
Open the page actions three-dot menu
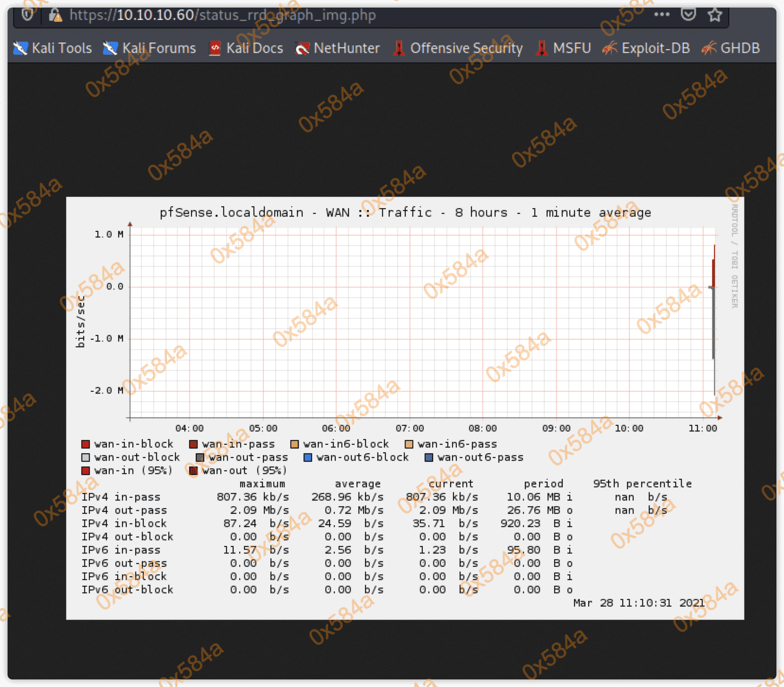click(x=662, y=14)
